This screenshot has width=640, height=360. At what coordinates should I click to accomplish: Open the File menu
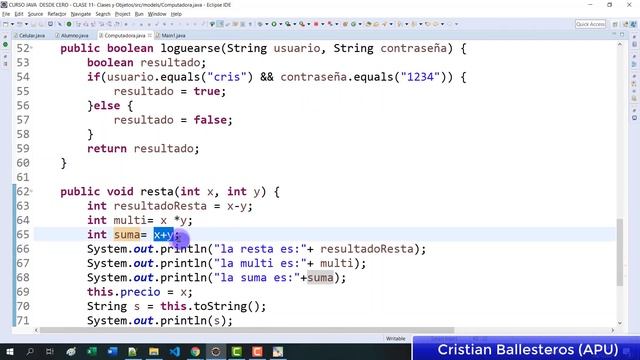(6, 14)
